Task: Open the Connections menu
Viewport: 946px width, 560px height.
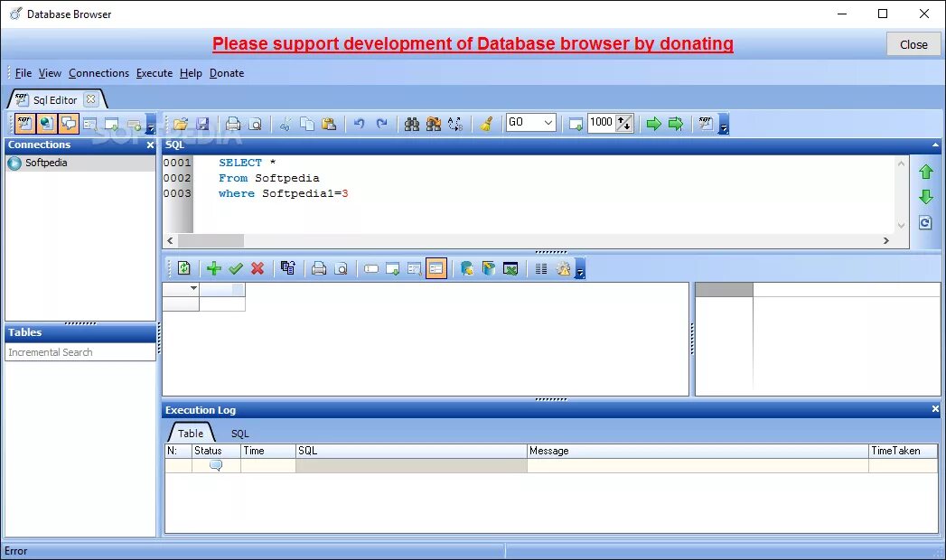Action: [x=99, y=73]
